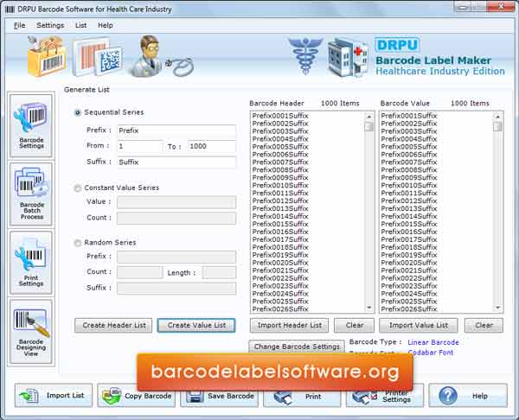519x420 pixels.
Task: Click Barcode Header list scroll up arrow
Action: click(369, 117)
